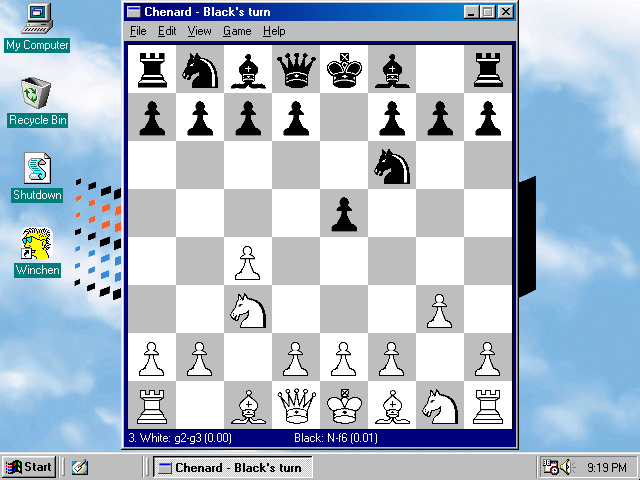Select the black bishop on f8
The height and width of the screenshot is (480, 640).
392,70
